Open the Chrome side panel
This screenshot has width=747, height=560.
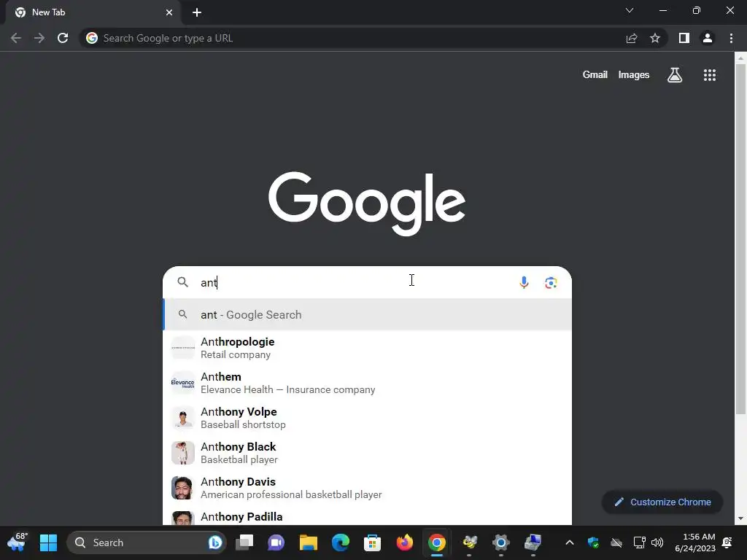pyautogui.click(x=684, y=38)
